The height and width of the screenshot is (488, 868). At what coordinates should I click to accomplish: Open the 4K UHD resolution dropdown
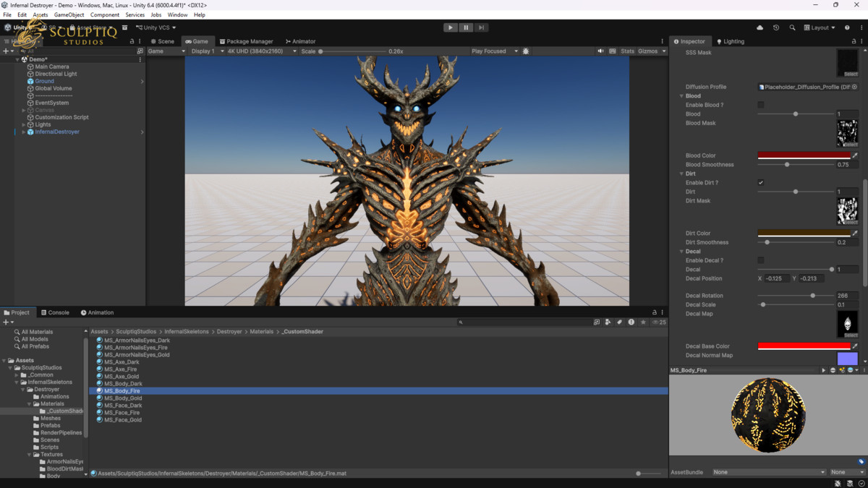tap(261, 51)
